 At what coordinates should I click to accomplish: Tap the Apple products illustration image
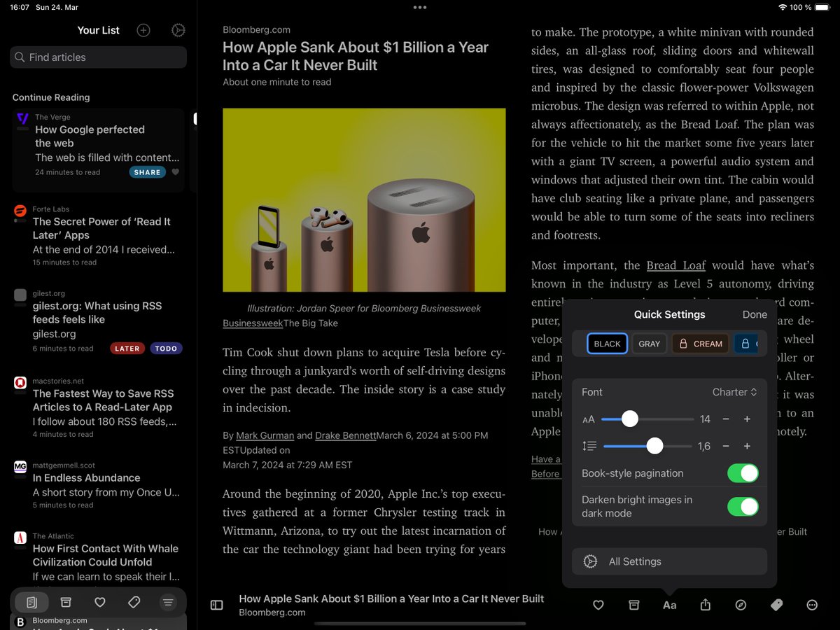coord(364,200)
